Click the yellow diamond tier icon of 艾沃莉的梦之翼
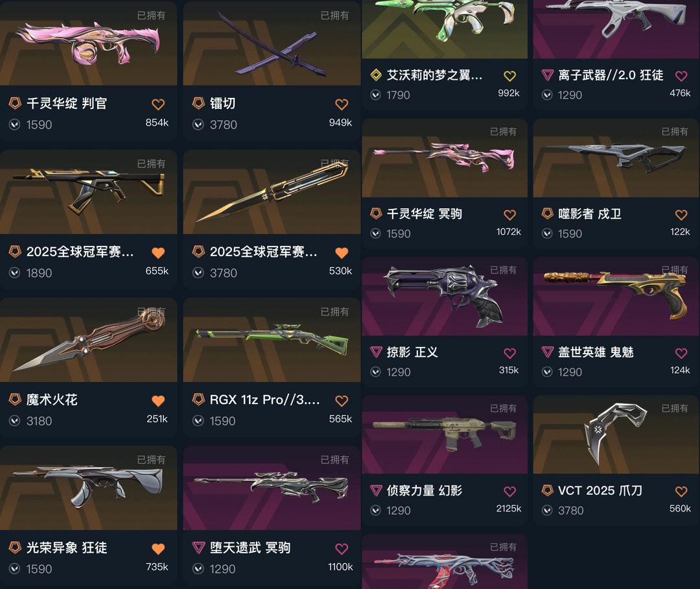 point(376,75)
